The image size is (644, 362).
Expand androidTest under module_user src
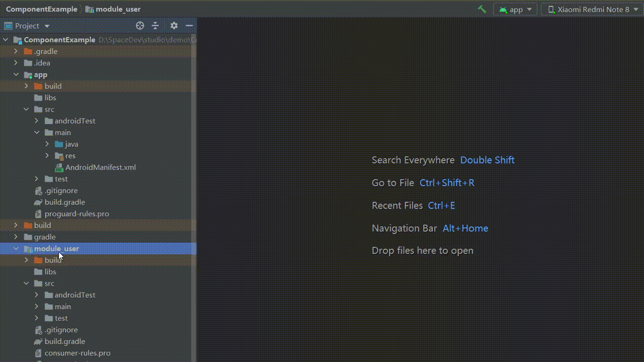36,295
